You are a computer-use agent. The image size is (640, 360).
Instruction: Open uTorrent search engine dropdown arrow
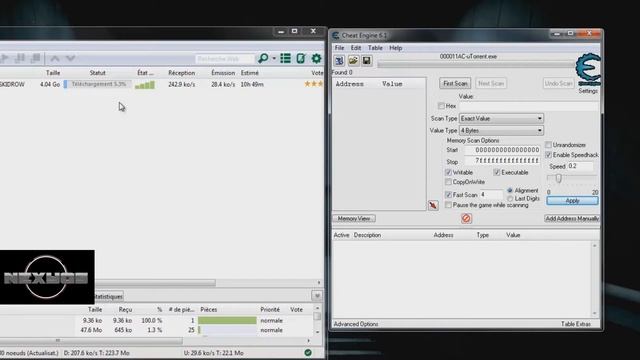click(274, 58)
